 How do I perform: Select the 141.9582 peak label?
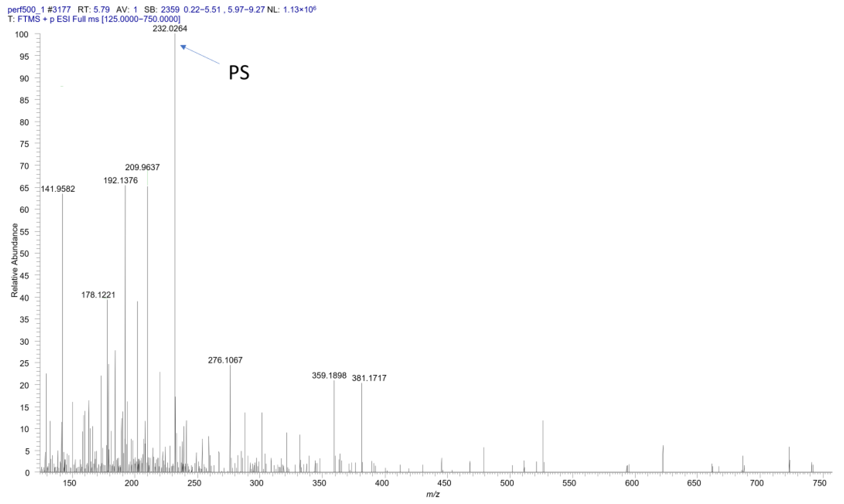58,189
